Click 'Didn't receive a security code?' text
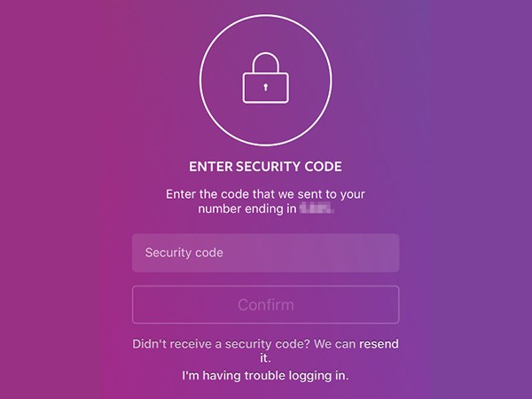 (221, 344)
